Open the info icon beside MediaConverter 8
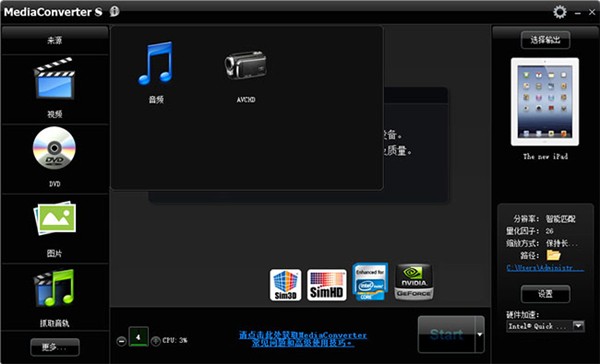Image resolution: width=600 pixels, height=364 pixels. 114,11
